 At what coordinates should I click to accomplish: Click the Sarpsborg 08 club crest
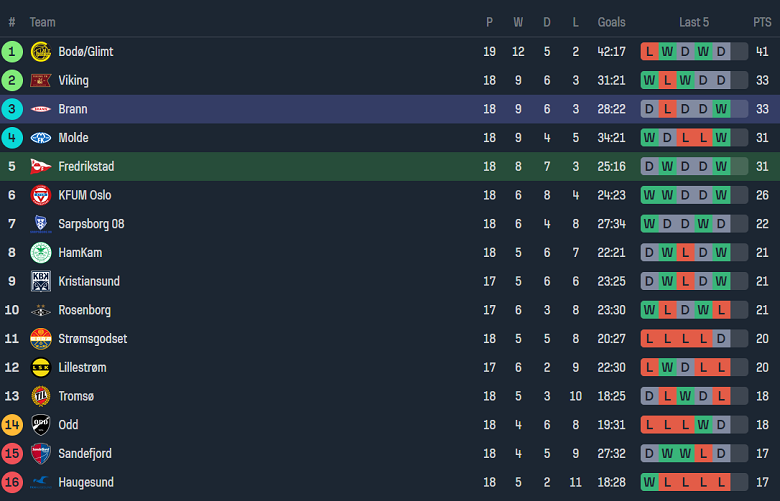coord(41,224)
